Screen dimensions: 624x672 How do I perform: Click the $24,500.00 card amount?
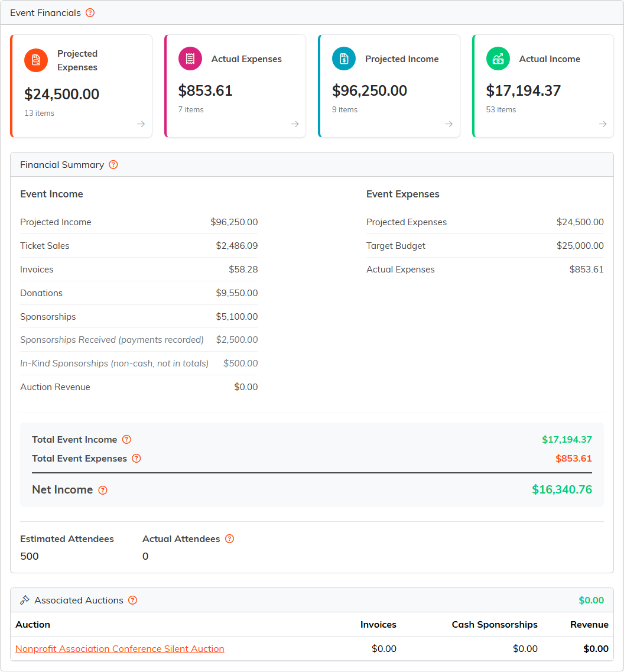(x=61, y=95)
